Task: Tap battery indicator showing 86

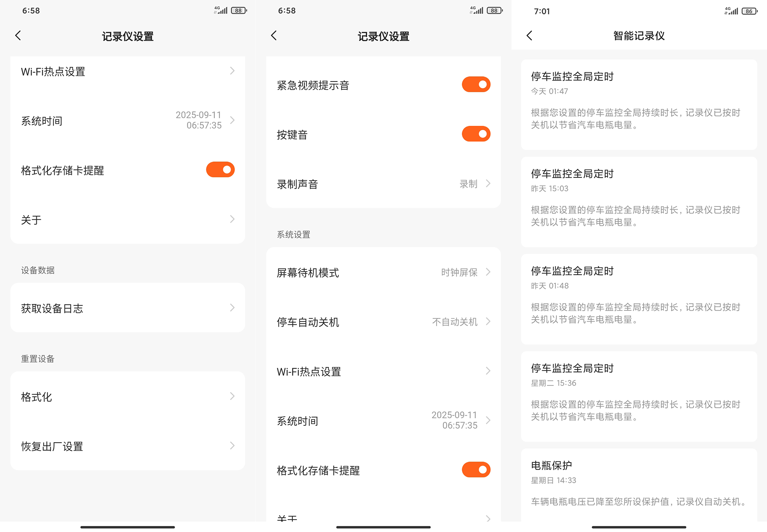Action: pyautogui.click(x=749, y=11)
